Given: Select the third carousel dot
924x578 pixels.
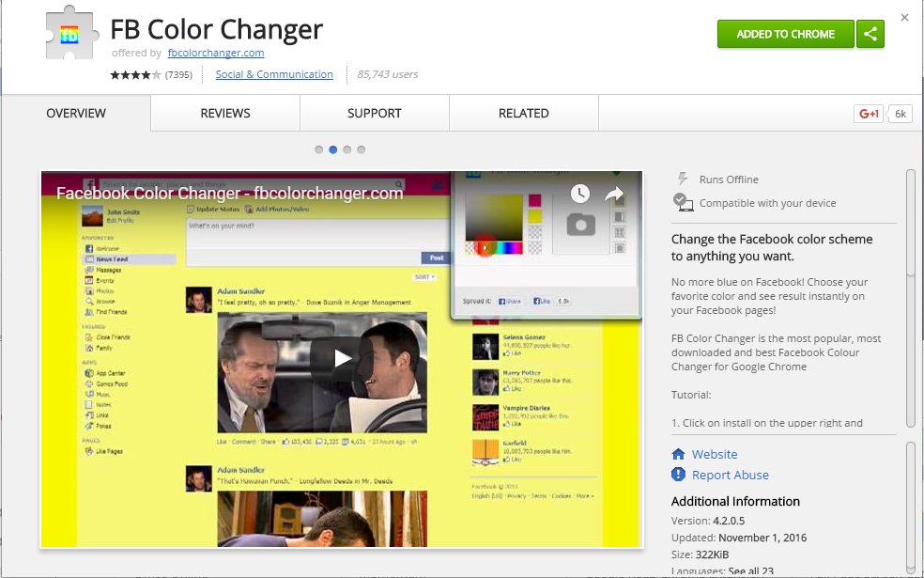Looking at the screenshot, I should 347,149.
